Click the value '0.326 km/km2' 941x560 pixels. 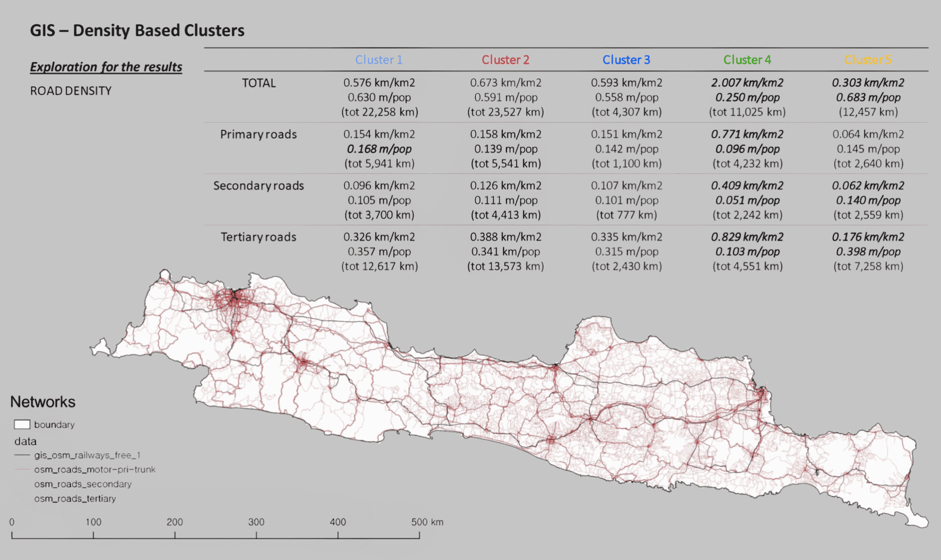379,237
